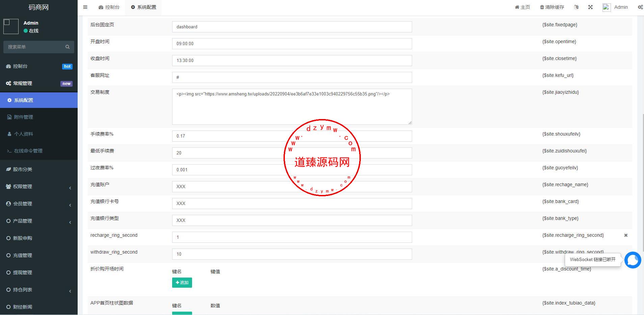Expand the 持仓列表 chevron arrow
The width and height of the screenshot is (644, 315).
(70, 291)
